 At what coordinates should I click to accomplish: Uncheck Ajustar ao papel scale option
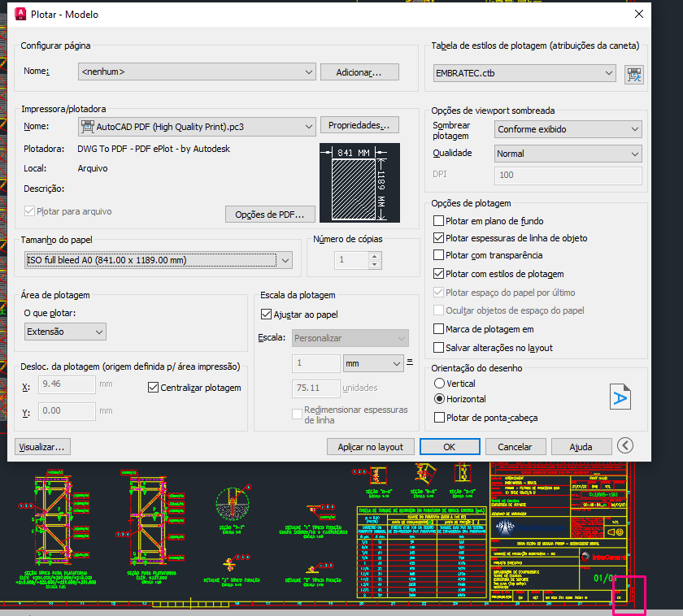[266, 315]
